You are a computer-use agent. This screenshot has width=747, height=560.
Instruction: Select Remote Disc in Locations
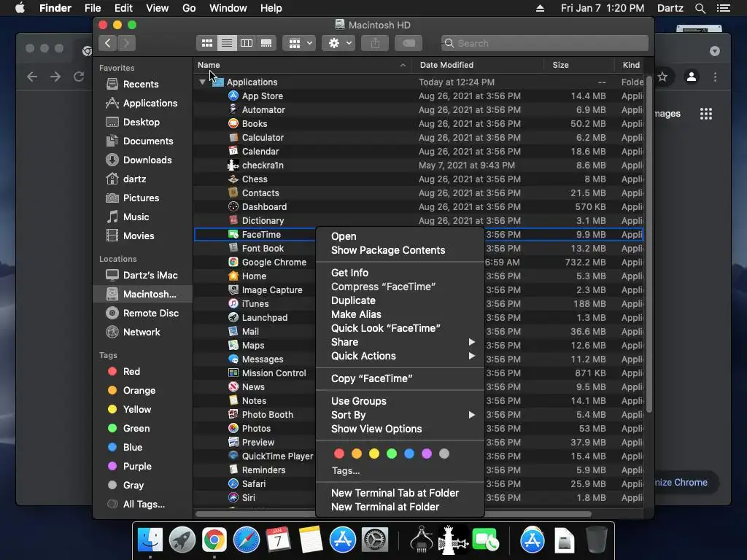pos(142,313)
